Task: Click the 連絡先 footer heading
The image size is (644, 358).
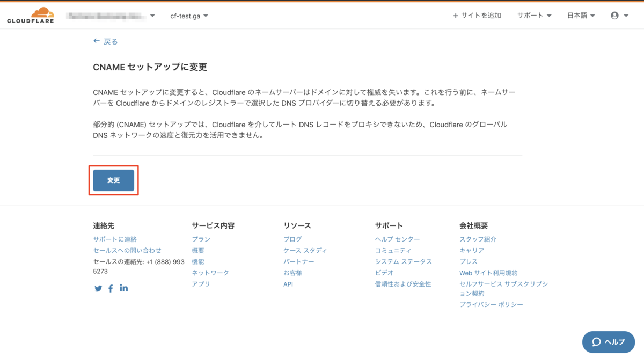Action: [104, 225]
